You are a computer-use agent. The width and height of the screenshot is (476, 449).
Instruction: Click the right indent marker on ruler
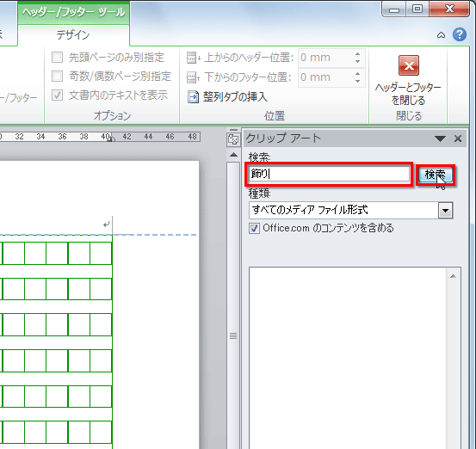[110, 138]
